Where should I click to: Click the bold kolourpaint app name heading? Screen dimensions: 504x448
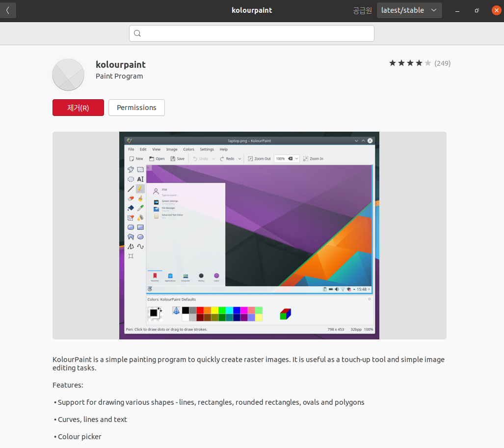click(121, 65)
